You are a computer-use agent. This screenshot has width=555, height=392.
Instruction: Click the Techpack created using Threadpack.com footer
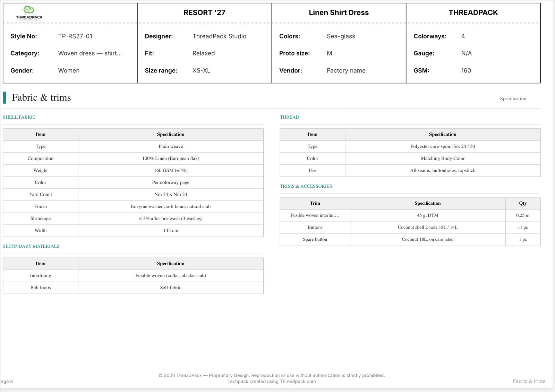pyautogui.click(x=272, y=382)
